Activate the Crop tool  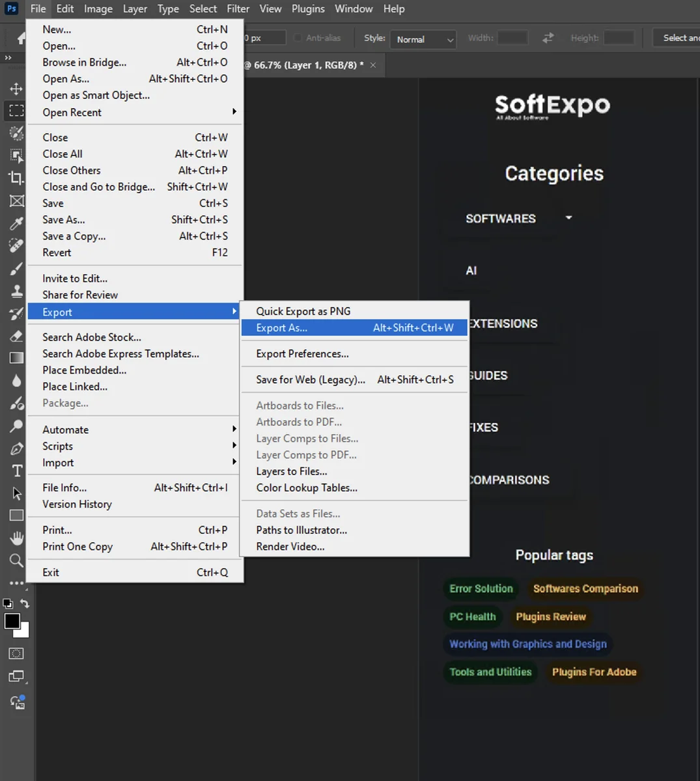(x=16, y=178)
